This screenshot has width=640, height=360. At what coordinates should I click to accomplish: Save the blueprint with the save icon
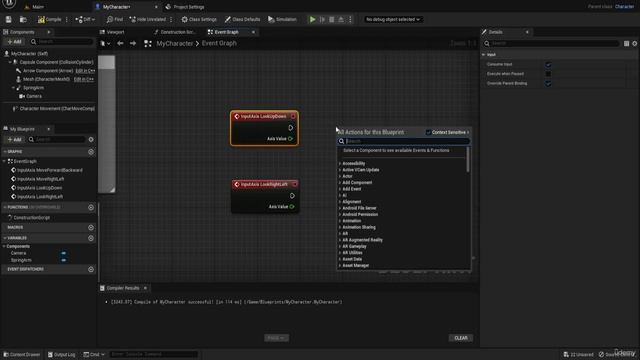(x=9, y=19)
